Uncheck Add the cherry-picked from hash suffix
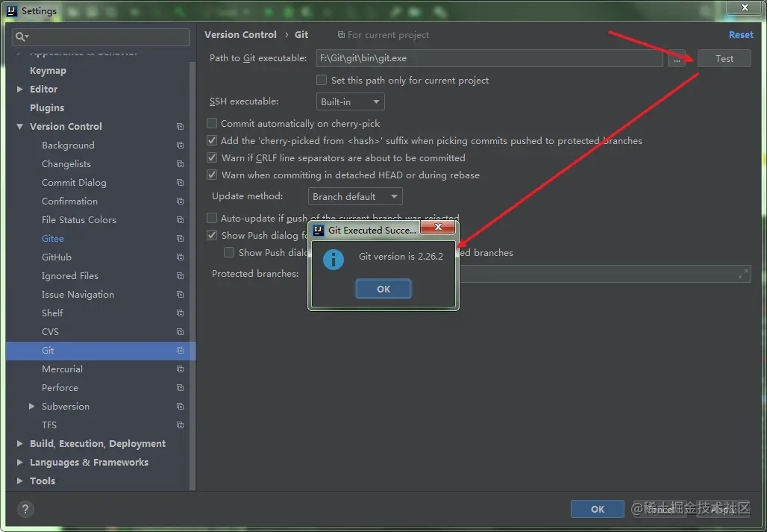The image size is (767, 532). [212, 140]
